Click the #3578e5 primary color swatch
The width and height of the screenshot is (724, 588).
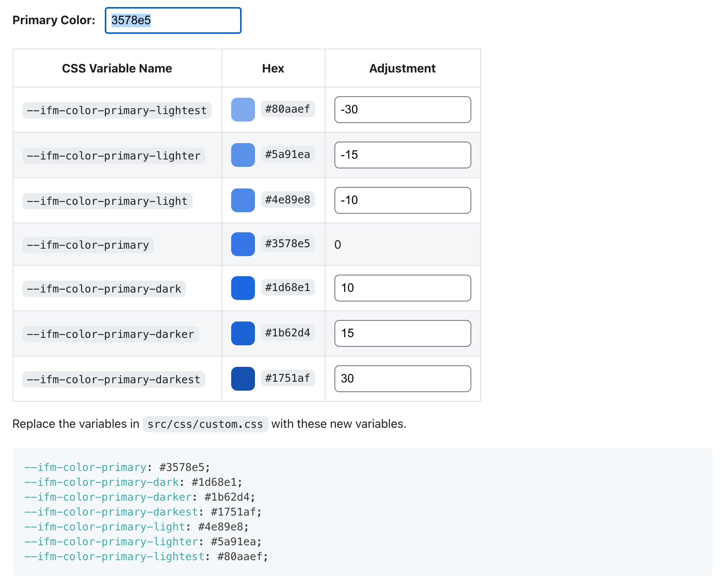(x=243, y=244)
